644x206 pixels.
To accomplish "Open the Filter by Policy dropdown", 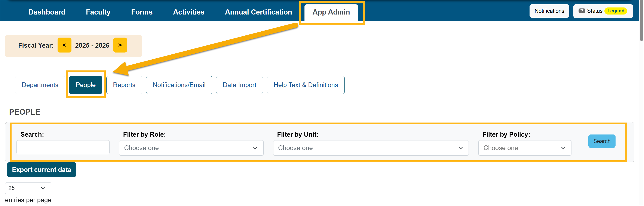I will [x=524, y=148].
